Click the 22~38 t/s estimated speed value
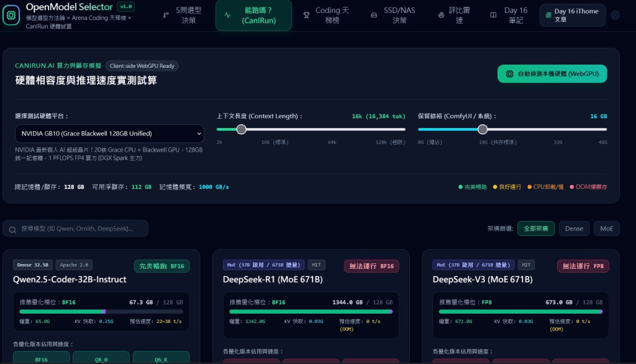 point(169,321)
